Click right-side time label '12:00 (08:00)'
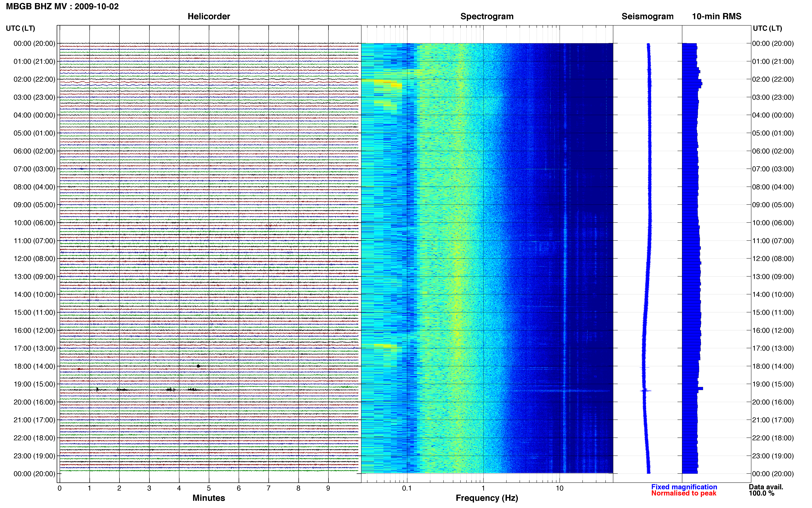812x508 pixels. click(773, 259)
